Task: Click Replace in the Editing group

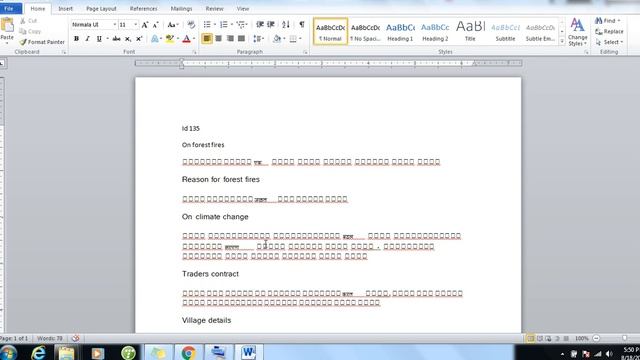Action: (609, 31)
